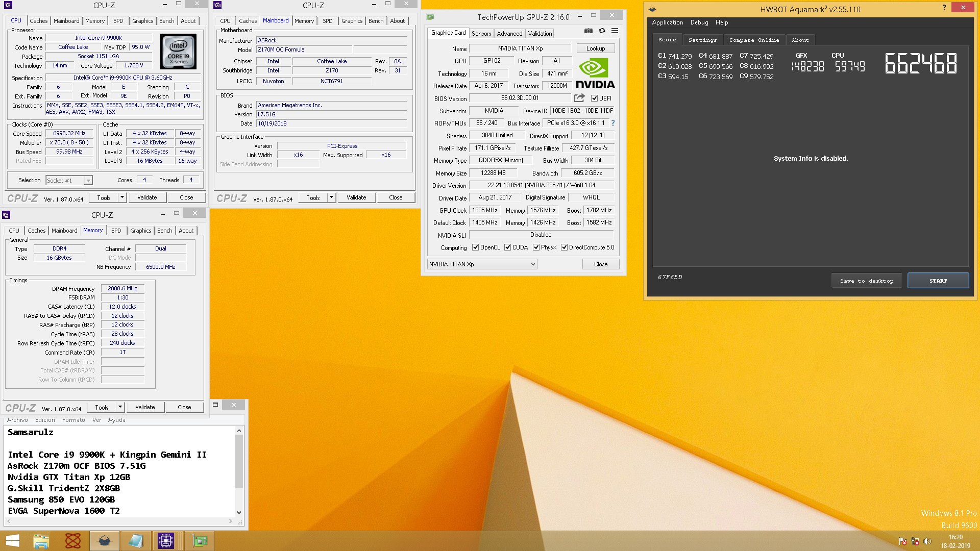Click the Notepad horizontal scrollbar right arrow
The image size is (980, 551).
231,521
